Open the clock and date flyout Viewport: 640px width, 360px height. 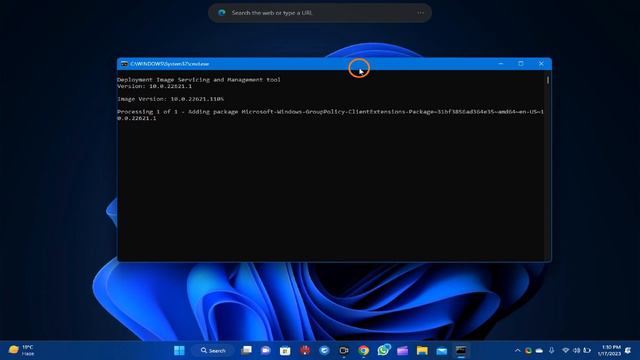coord(609,350)
